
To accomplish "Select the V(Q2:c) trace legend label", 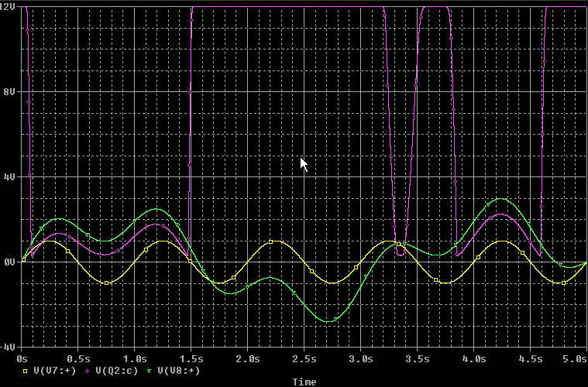I will click(x=116, y=371).
